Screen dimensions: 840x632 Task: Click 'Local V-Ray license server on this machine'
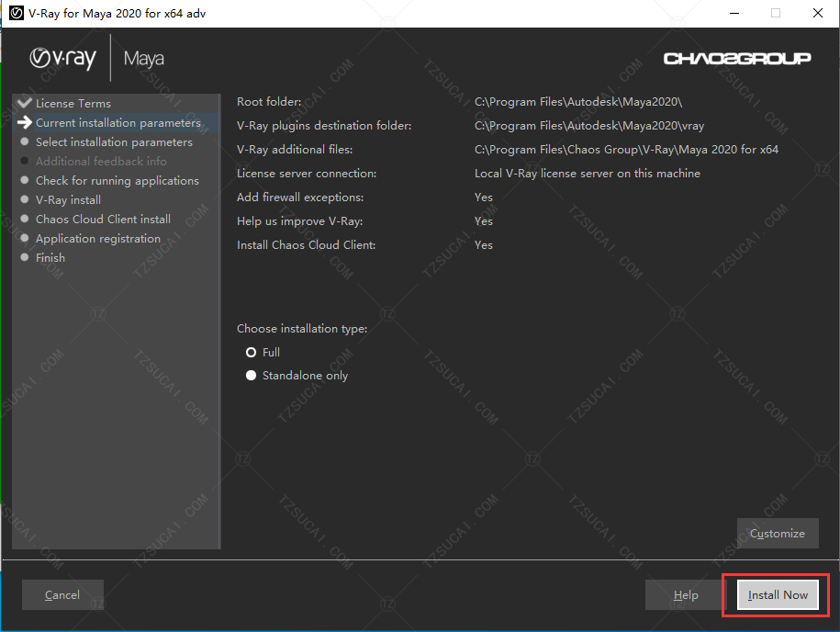pos(588,174)
